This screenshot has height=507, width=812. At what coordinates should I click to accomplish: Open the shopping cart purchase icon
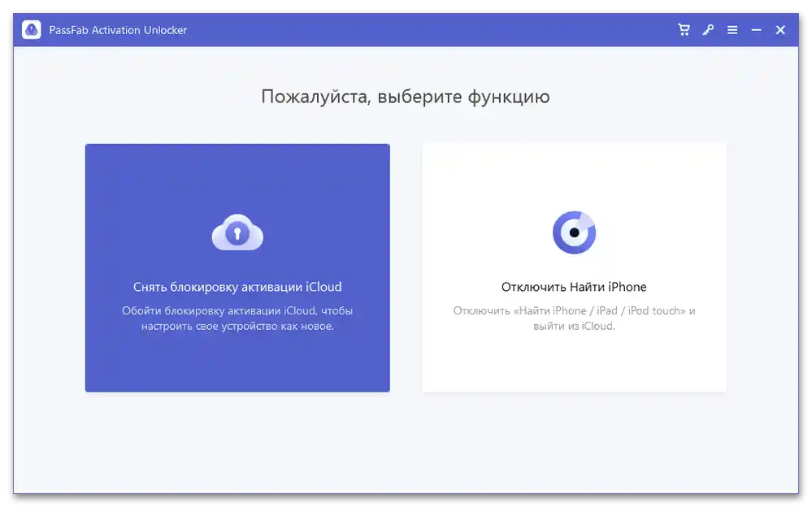coord(684,30)
